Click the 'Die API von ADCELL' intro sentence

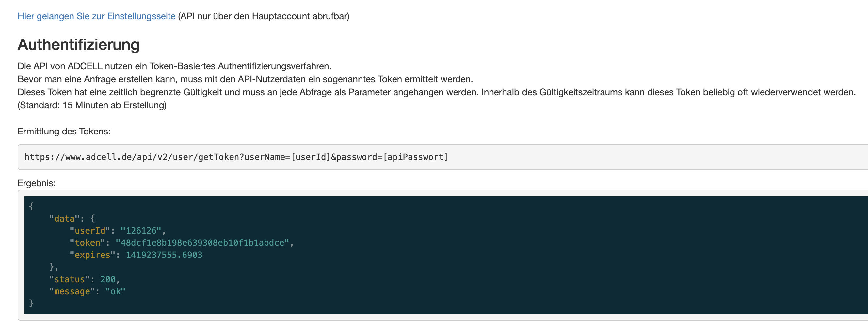[x=174, y=66]
